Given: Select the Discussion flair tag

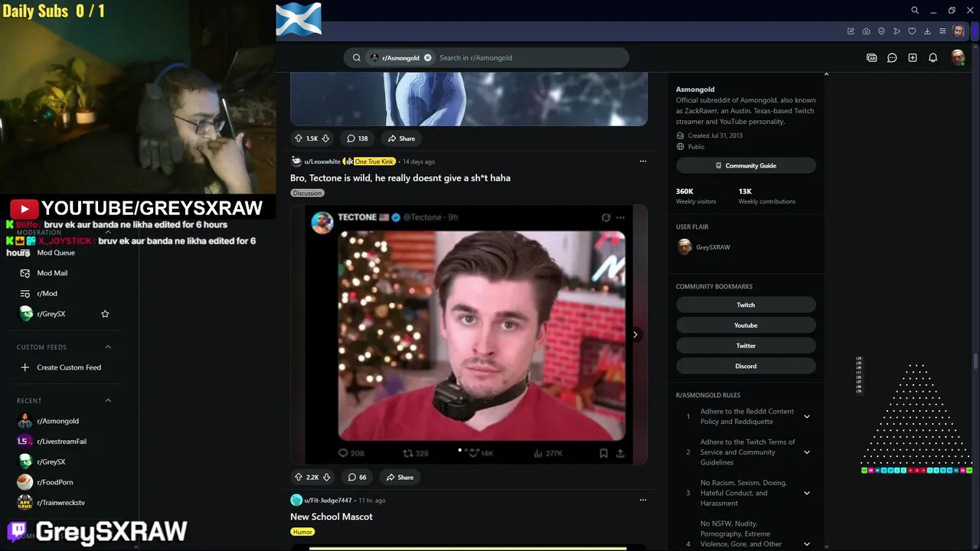Looking at the screenshot, I should pos(307,193).
